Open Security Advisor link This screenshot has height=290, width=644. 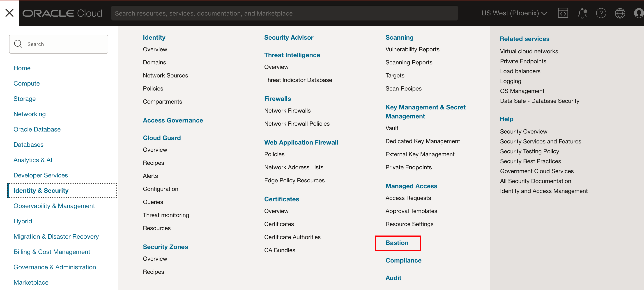(x=289, y=37)
